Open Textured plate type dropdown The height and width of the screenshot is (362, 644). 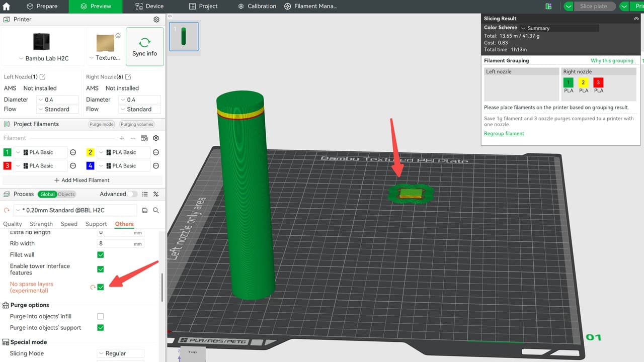(105, 58)
